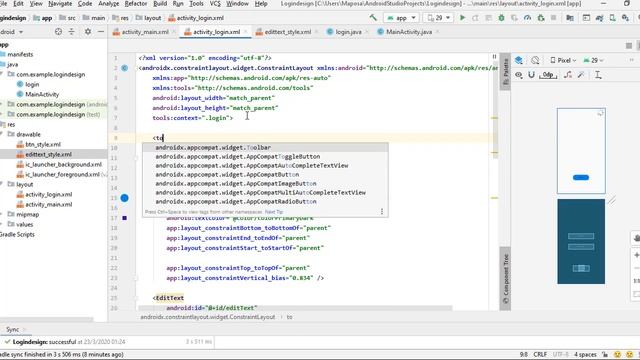Hide the Project panel with minus icon
This screenshot has height=360, width=640.
pos(101,31)
